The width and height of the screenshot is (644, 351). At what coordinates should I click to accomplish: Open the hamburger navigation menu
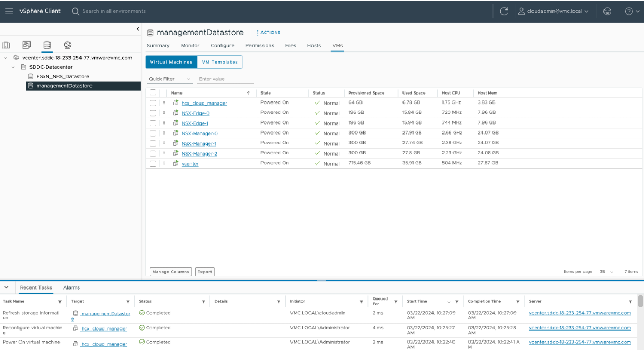click(x=9, y=11)
